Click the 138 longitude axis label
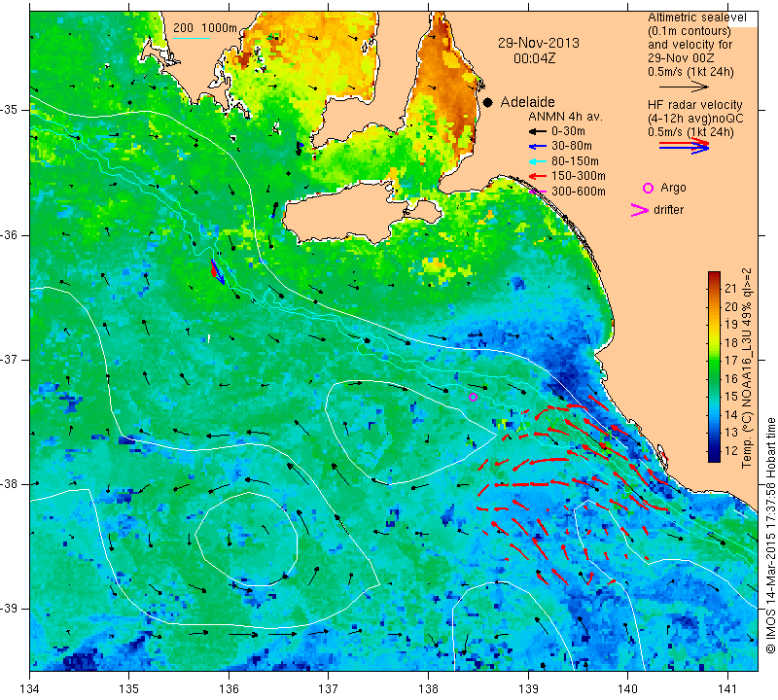The image size is (778, 700). point(429,688)
